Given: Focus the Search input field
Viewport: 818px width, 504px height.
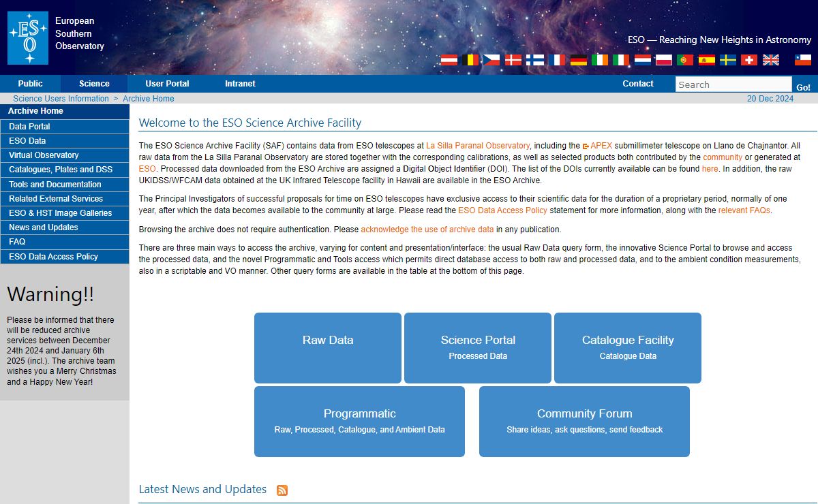Looking at the screenshot, I should [733, 84].
